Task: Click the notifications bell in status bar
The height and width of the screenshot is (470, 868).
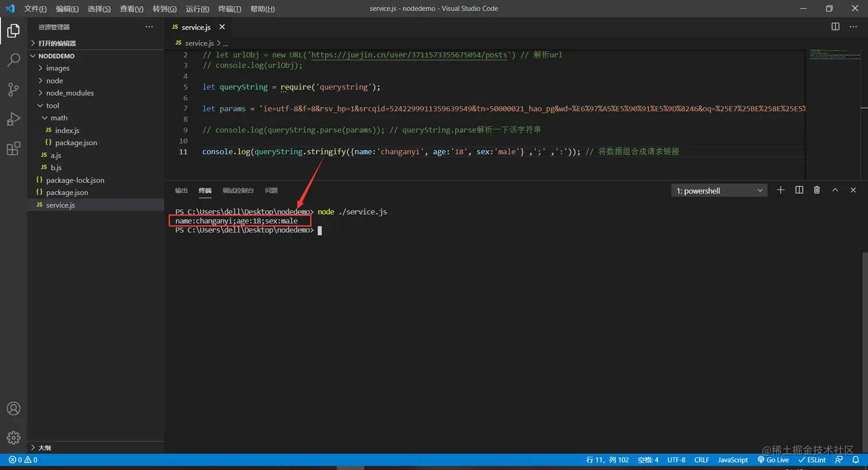Action: tap(855, 460)
